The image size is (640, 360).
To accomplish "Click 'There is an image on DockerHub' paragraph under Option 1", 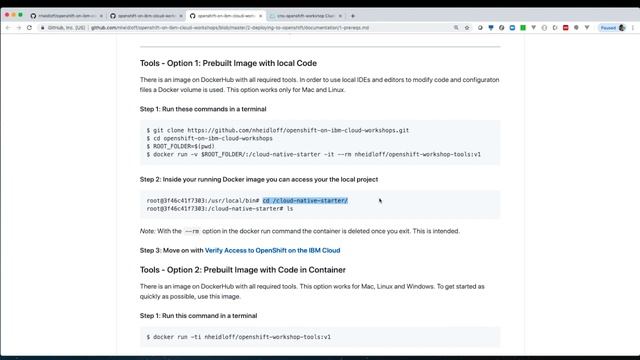I will click(x=320, y=85).
